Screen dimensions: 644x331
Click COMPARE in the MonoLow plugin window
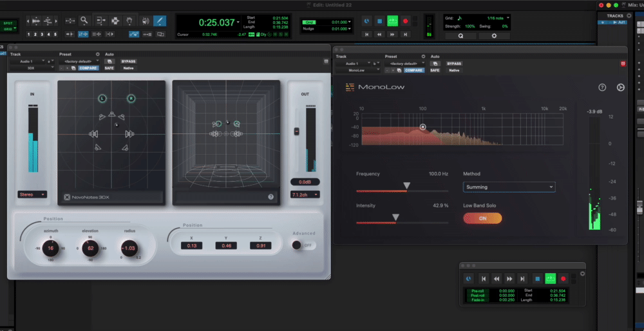point(414,70)
